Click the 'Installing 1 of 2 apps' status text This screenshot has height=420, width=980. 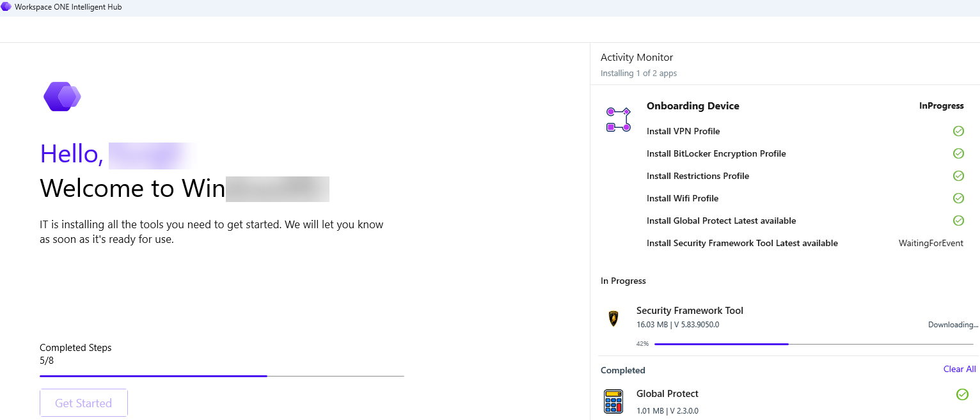click(638, 74)
